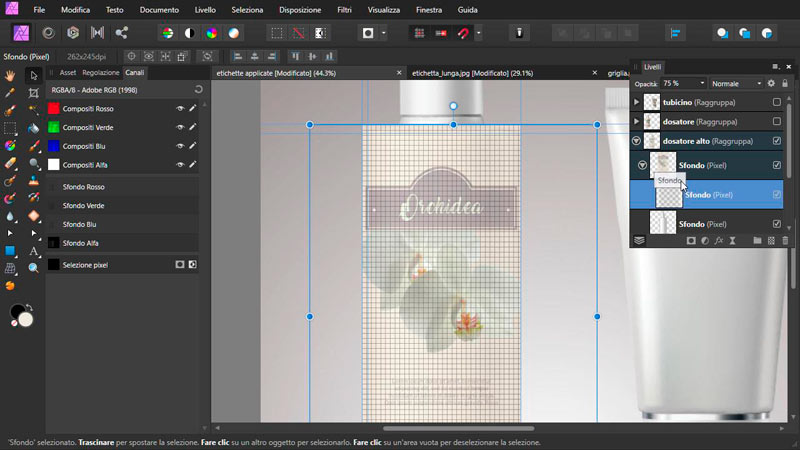Select the View (hand) tool
This screenshot has height=450, width=800.
coord(10,76)
